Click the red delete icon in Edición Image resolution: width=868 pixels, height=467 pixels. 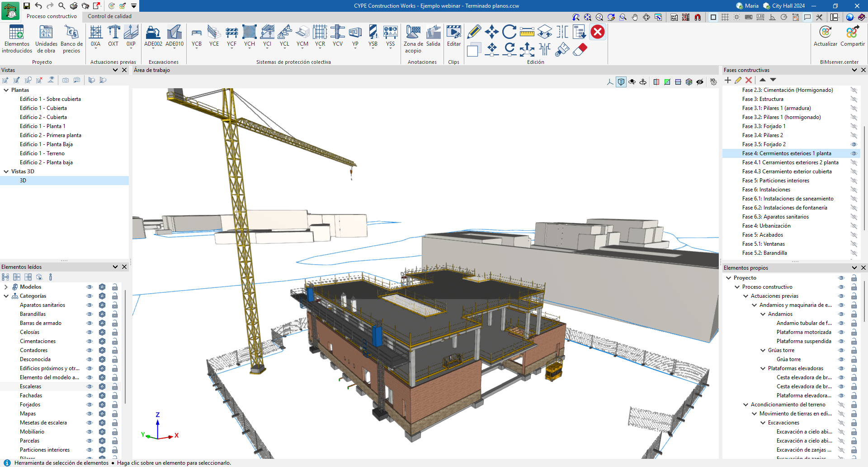coord(598,32)
